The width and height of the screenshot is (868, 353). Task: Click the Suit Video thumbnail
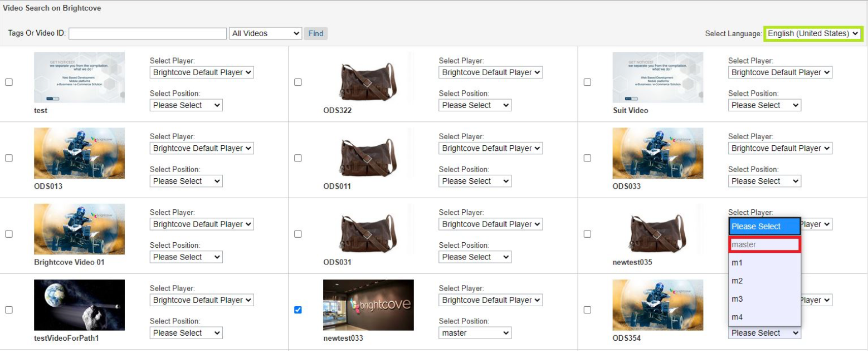tap(657, 77)
